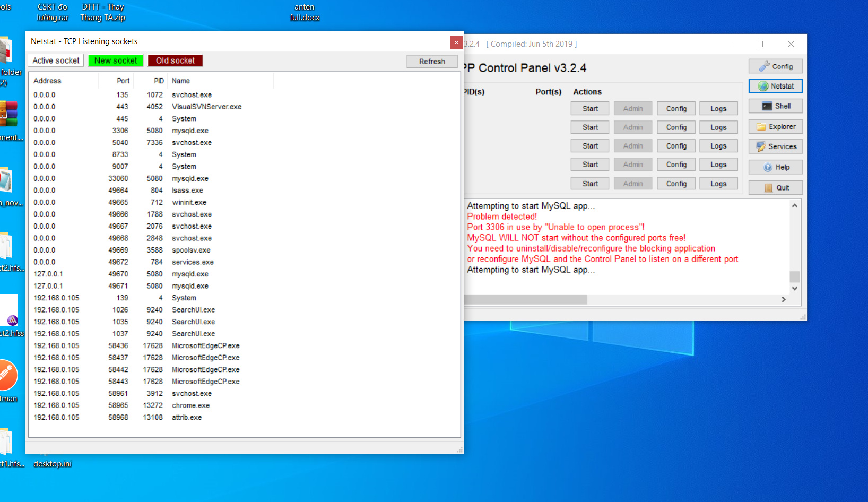Viewport: 868px width, 502px height.
Task: Launch the Shell from the control panel
Action: [x=775, y=106]
